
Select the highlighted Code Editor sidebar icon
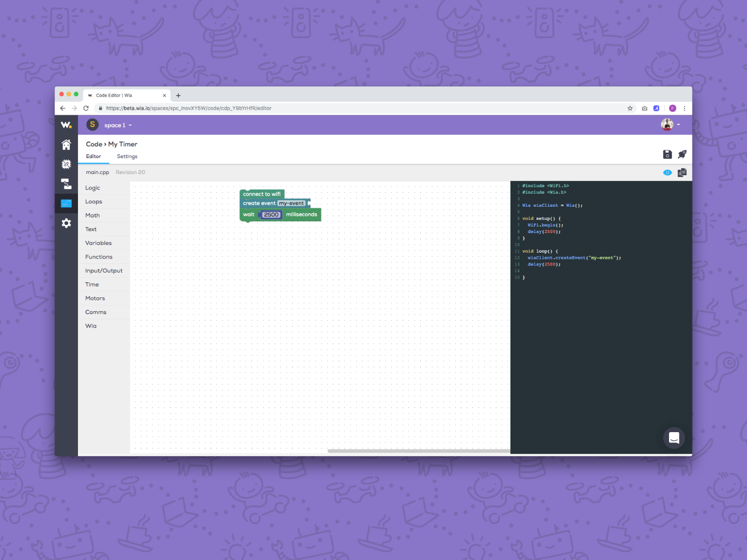[x=66, y=203]
